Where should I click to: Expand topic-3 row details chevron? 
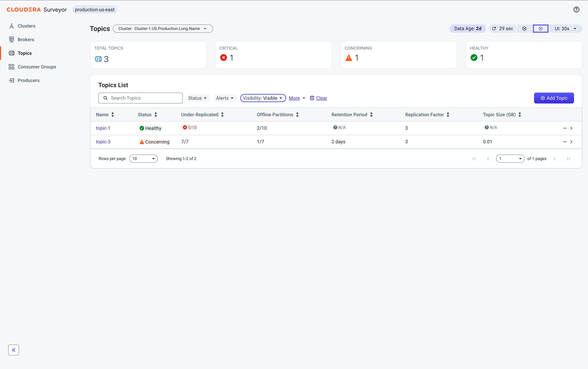click(571, 142)
